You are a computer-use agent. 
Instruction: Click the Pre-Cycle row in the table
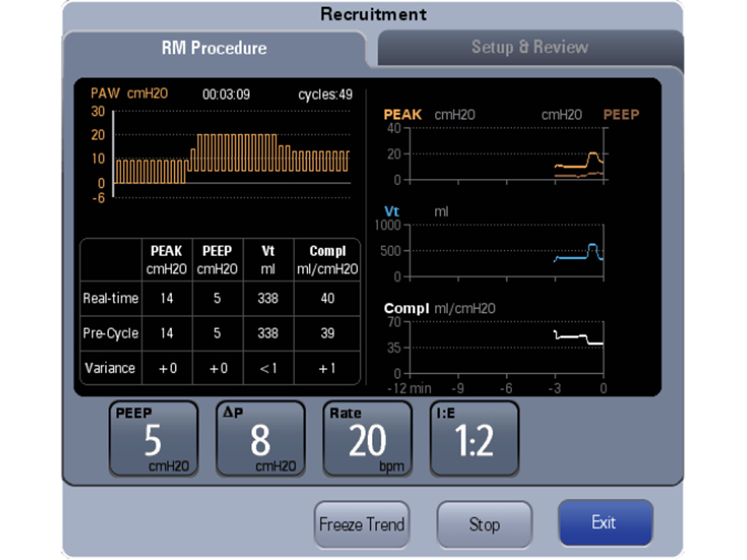110,333
